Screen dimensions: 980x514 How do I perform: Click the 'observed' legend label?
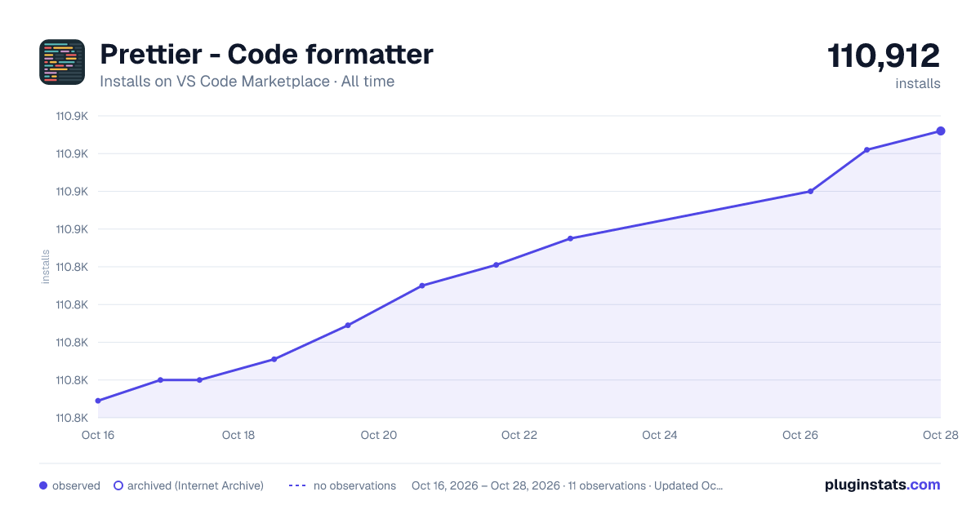(76, 485)
